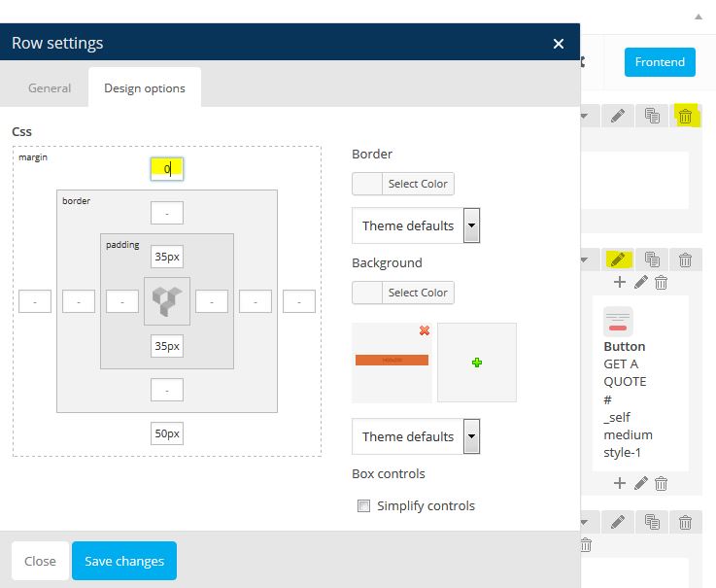
Task: Click the yellow-highlighted pencil edit icon of the second row
Action: coord(618,259)
